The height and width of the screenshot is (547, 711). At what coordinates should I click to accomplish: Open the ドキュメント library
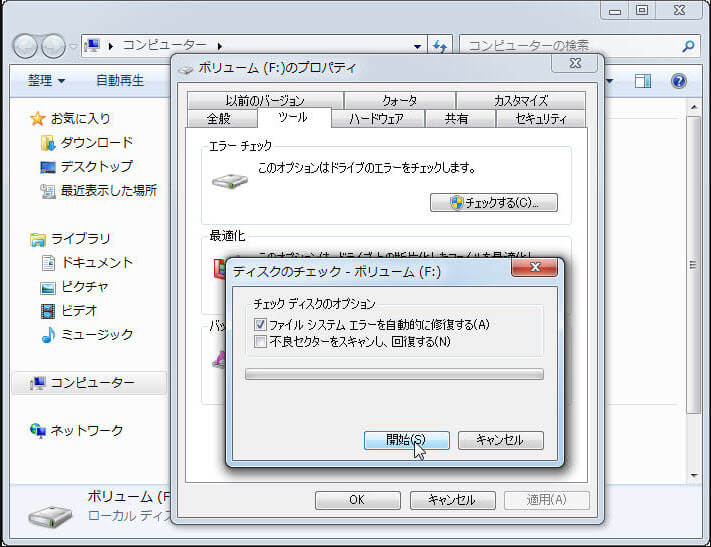97,263
